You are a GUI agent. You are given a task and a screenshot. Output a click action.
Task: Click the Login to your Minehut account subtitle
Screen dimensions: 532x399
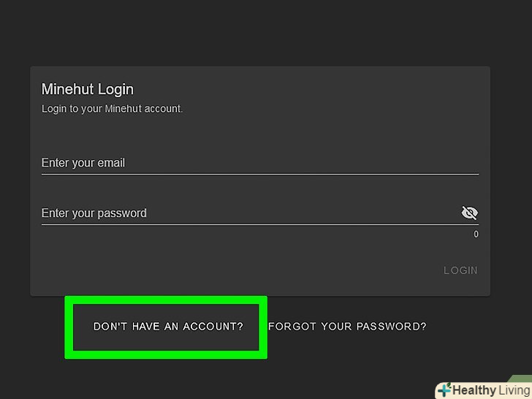point(112,109)
